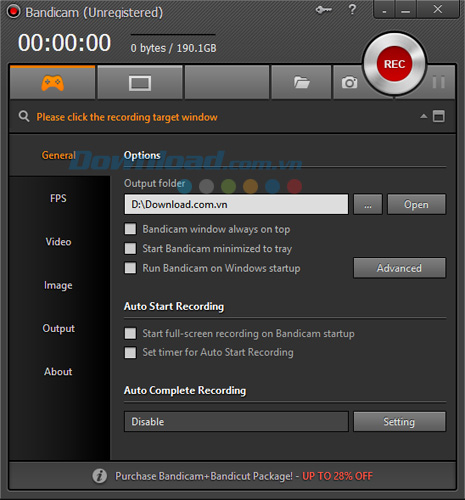Click the blank third mode tab
The width and height of the screenshot is (465, 500).
[x=227, y=82]
